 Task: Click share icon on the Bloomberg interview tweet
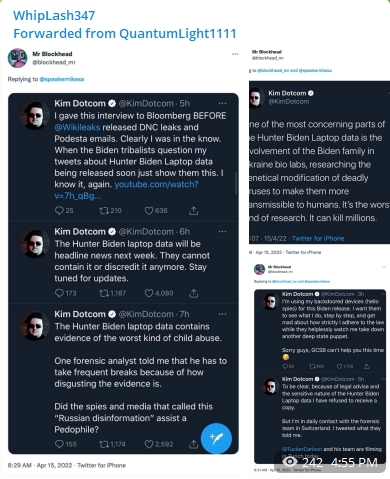(193, 211)
